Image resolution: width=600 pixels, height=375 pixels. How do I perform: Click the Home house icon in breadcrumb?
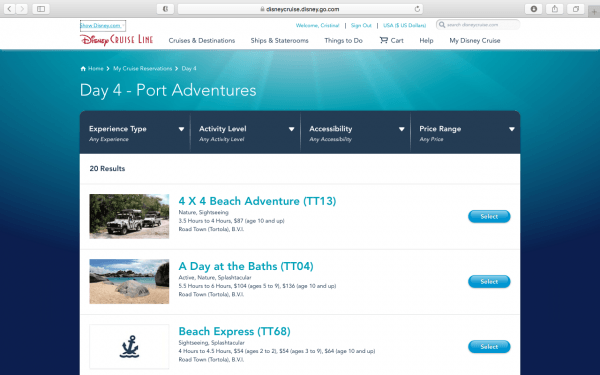tap(83, 68)
